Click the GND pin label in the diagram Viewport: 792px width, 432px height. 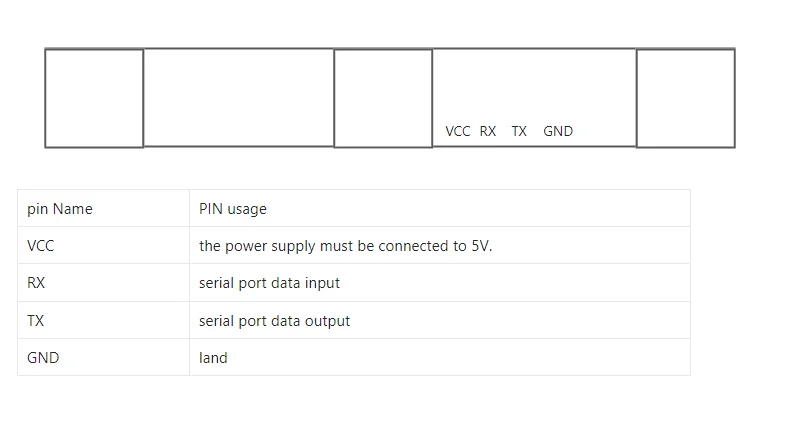click(x=558, y=131)
